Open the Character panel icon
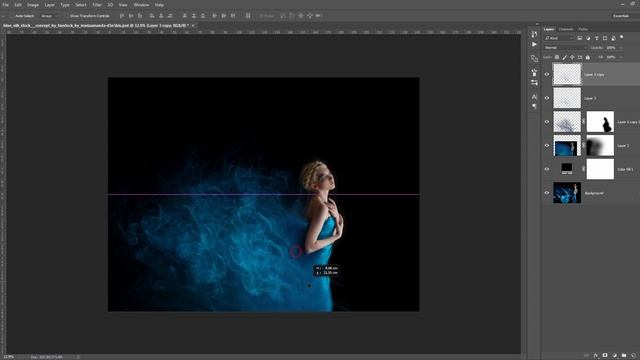This screenshot has height=360, width=640. pyautogui.click(x=534, y=97)
